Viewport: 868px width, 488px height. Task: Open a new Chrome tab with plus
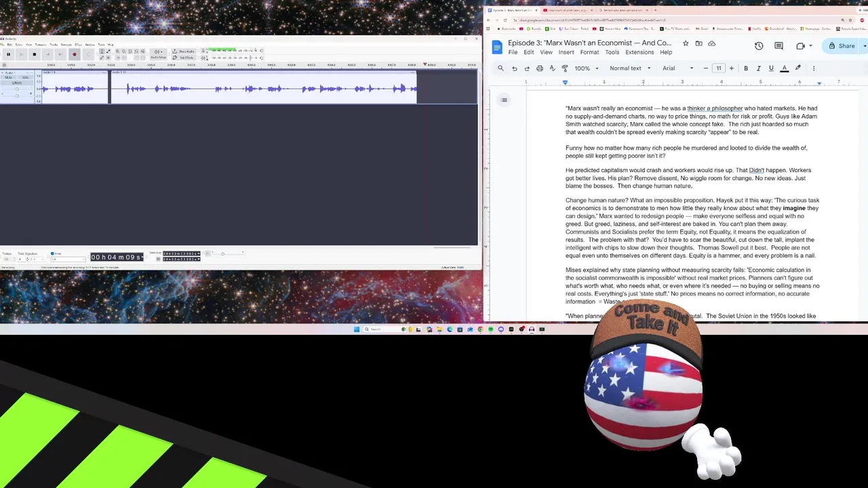[x=656, y=10]
